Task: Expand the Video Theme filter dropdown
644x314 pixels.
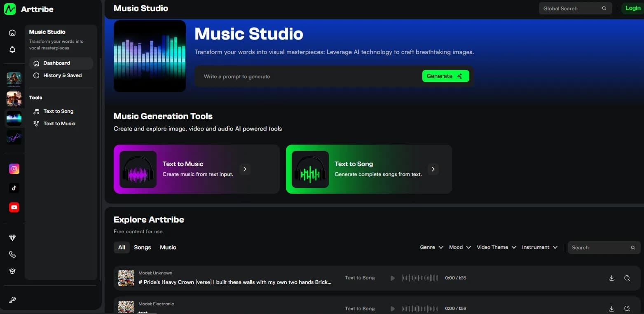Action: tap(496, 247)
